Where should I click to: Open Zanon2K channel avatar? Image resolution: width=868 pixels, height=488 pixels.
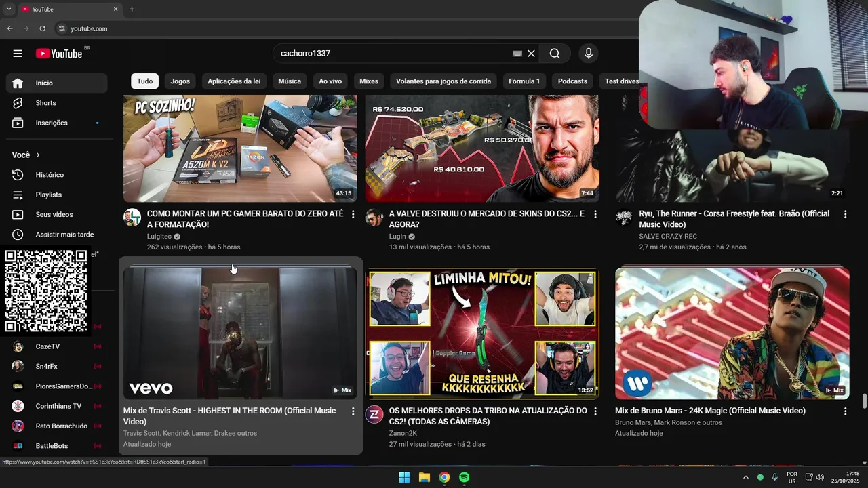click(x=374, y=415)
